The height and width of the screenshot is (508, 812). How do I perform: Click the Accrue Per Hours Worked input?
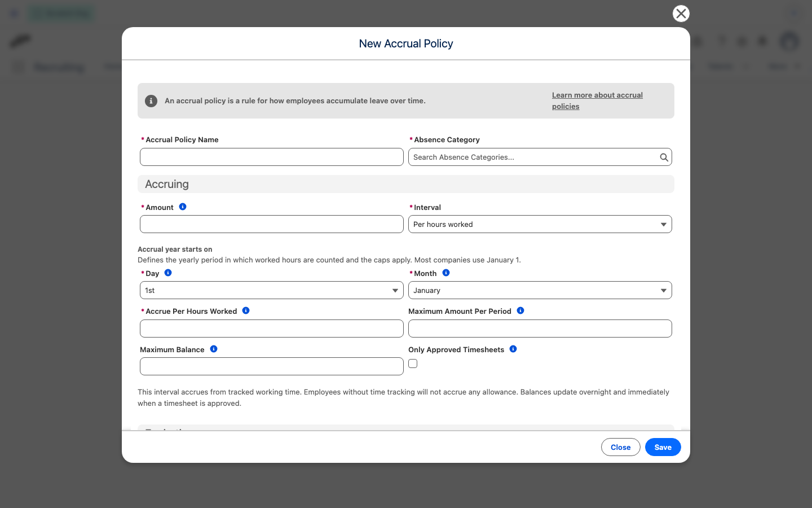pyautogui.click(x=272, y=329)
